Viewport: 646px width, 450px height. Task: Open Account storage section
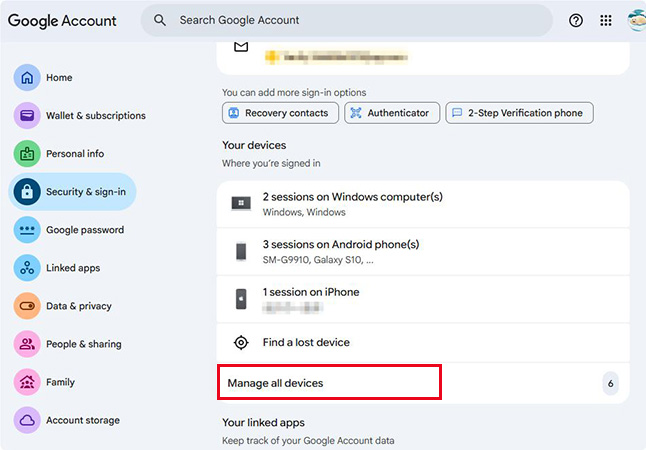click(83, 420)
